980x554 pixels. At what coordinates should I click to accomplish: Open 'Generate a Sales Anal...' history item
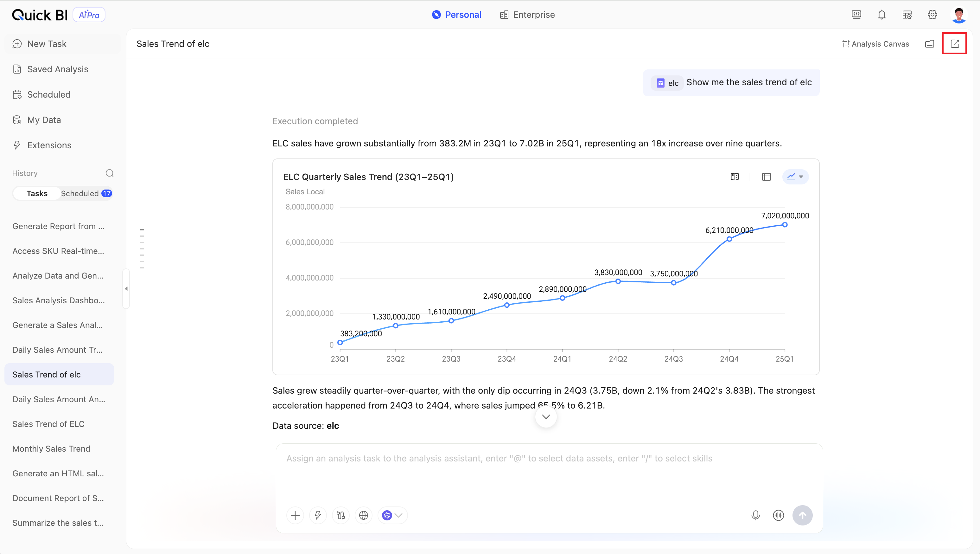pos(59,325)
